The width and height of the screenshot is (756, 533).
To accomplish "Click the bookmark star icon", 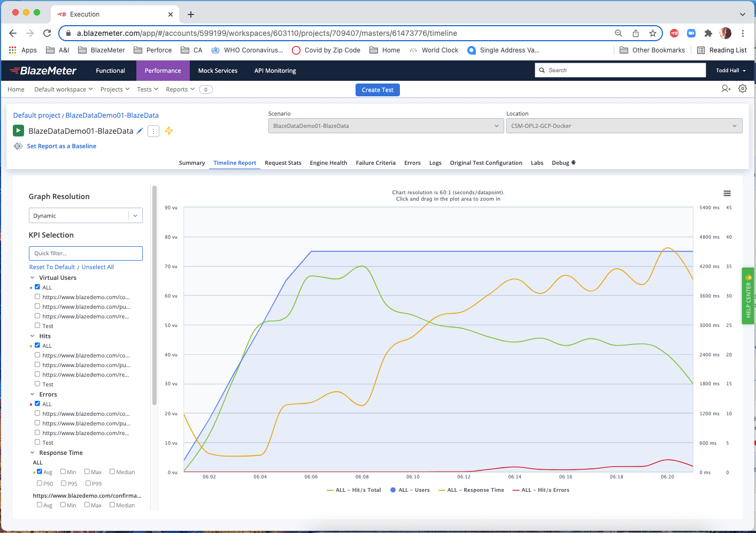I will 653,33.
